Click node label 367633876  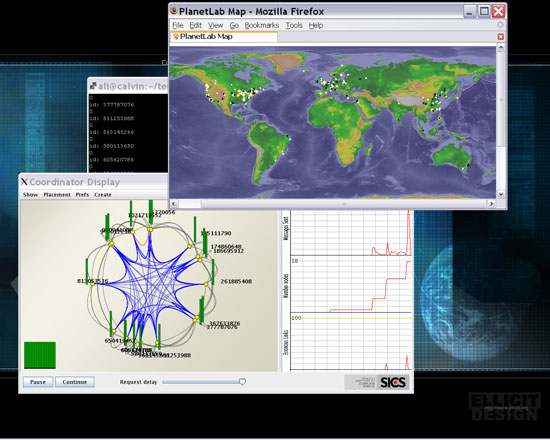tap(224, 323)
